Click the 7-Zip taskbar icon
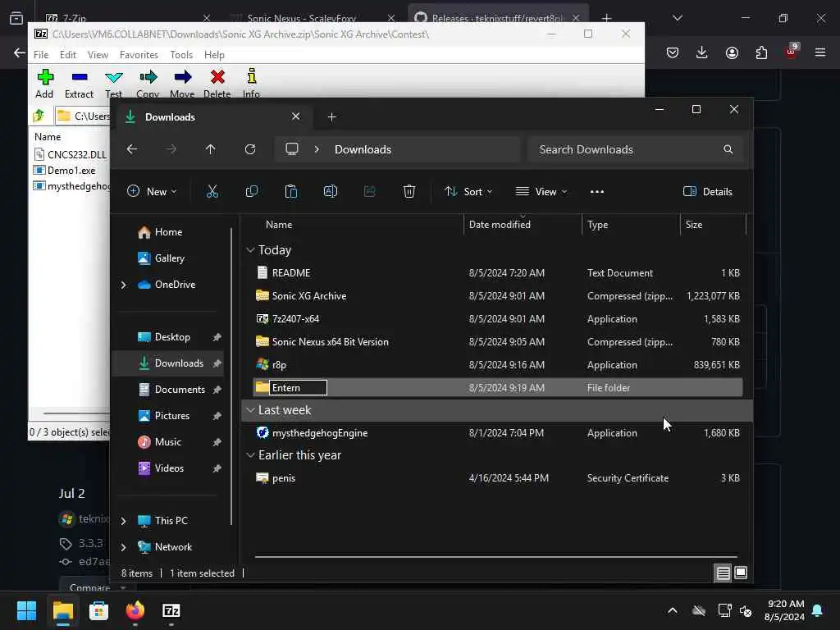Viewport: 840px width, 630px height. click(171, 610)
